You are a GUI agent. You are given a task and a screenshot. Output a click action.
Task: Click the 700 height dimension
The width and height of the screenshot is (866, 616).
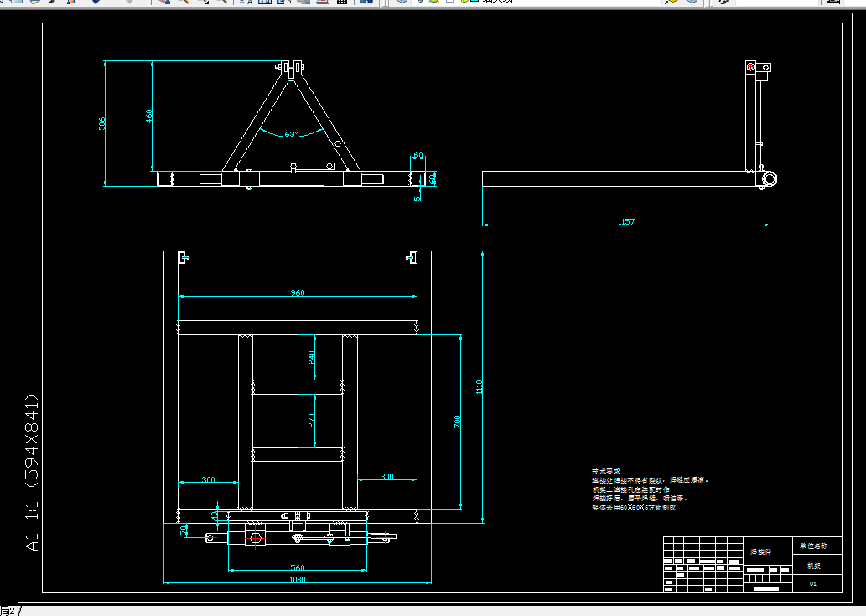click(x=457, y=422)
